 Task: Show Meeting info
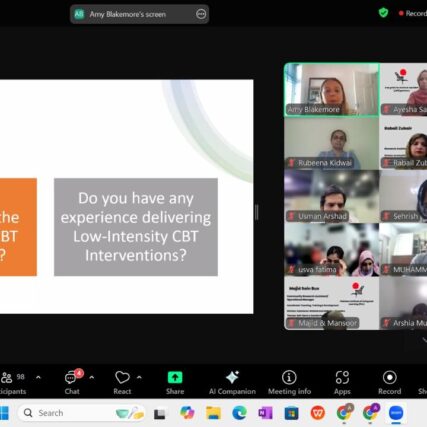[289, 383]
